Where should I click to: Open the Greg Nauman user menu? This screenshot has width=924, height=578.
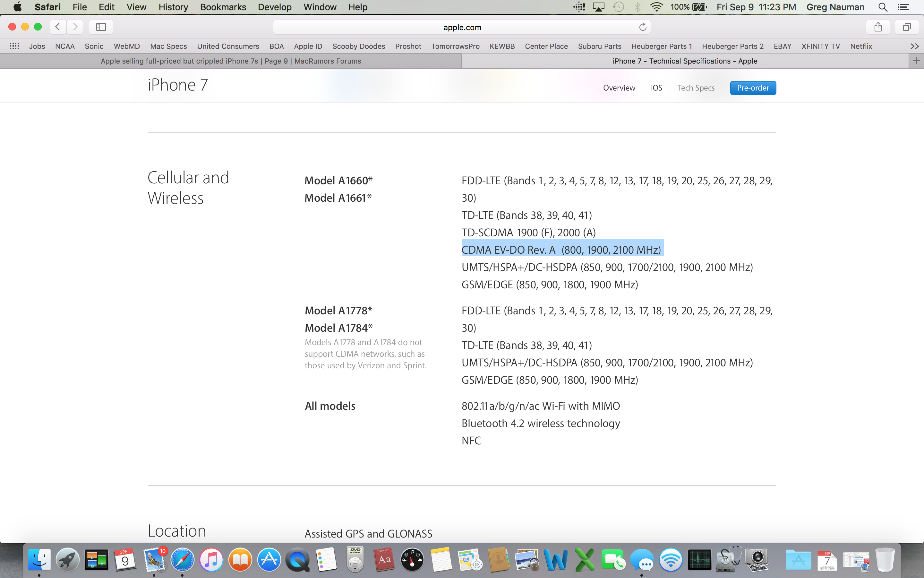point(835,7)
